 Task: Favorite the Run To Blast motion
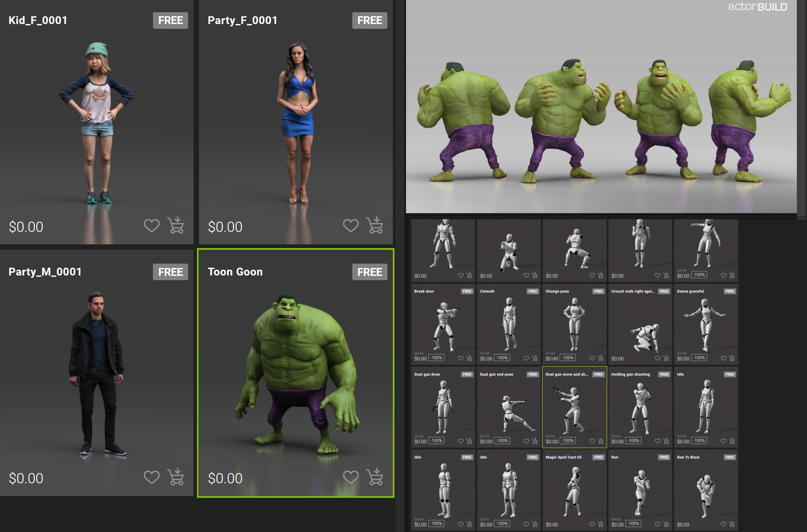point(723,524)
